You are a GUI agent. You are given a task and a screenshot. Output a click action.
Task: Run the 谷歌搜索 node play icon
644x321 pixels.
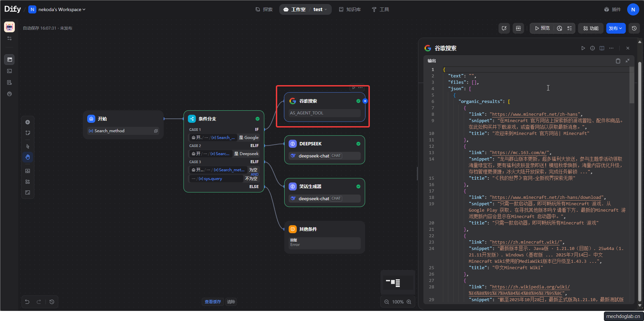583,48
